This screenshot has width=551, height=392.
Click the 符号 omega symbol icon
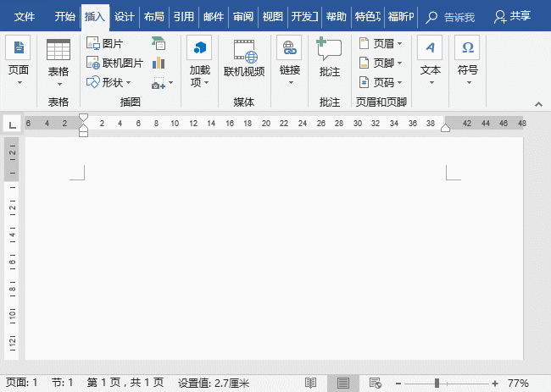click(x=467, y=47)
